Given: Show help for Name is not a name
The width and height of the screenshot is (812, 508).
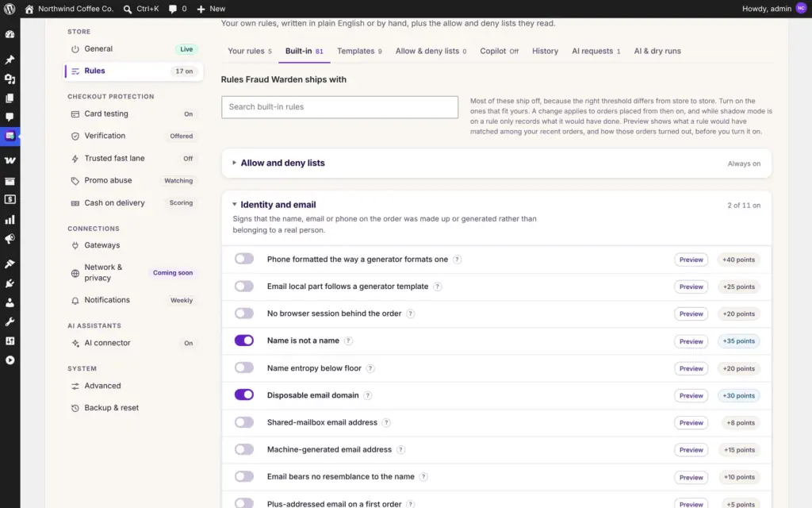Looking at the screenshot, I should 349,341.
